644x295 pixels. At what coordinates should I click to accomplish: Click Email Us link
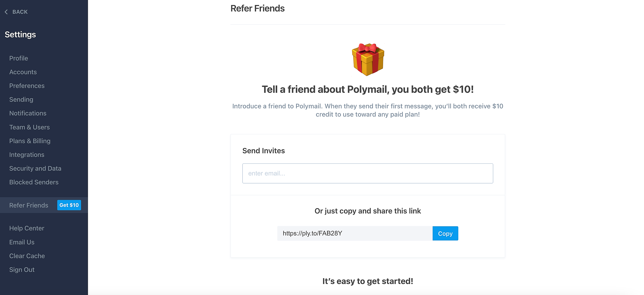(x=22, y=242)
